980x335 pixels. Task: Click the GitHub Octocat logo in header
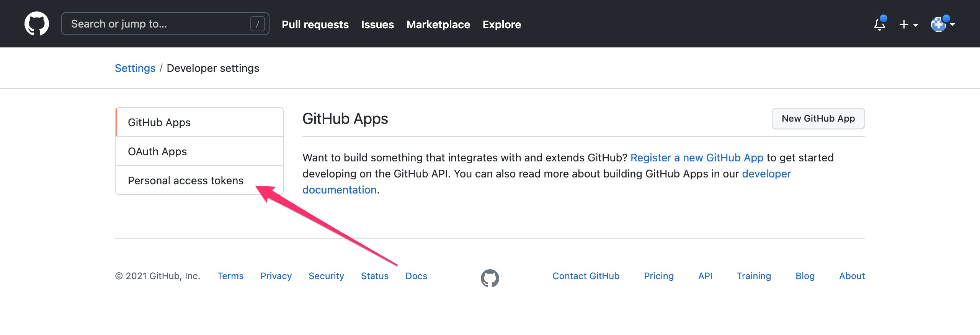(x=37, y=24)
